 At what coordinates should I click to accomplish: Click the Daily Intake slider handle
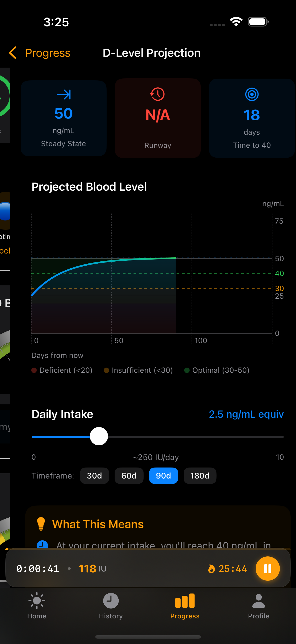(x=99, y=437)
